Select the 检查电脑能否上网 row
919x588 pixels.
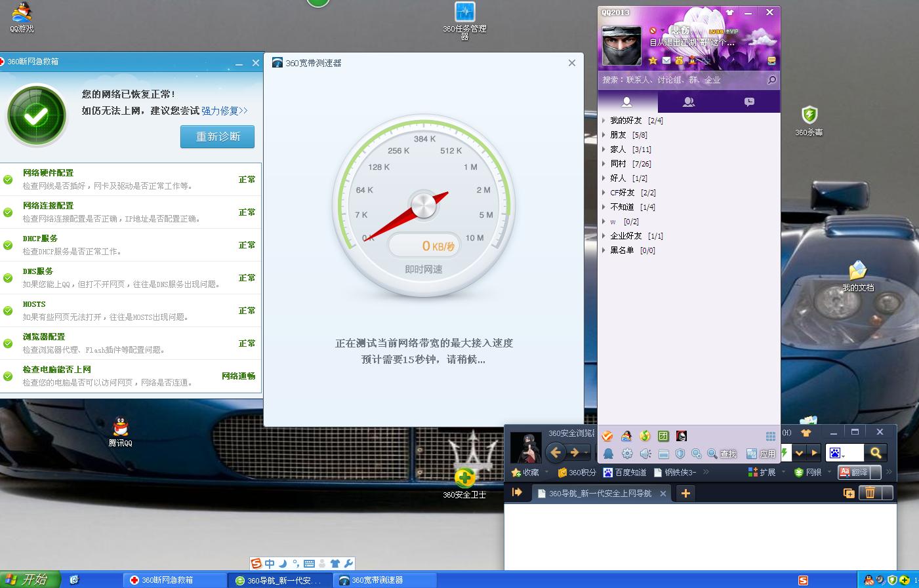click(x=131, y=376)
